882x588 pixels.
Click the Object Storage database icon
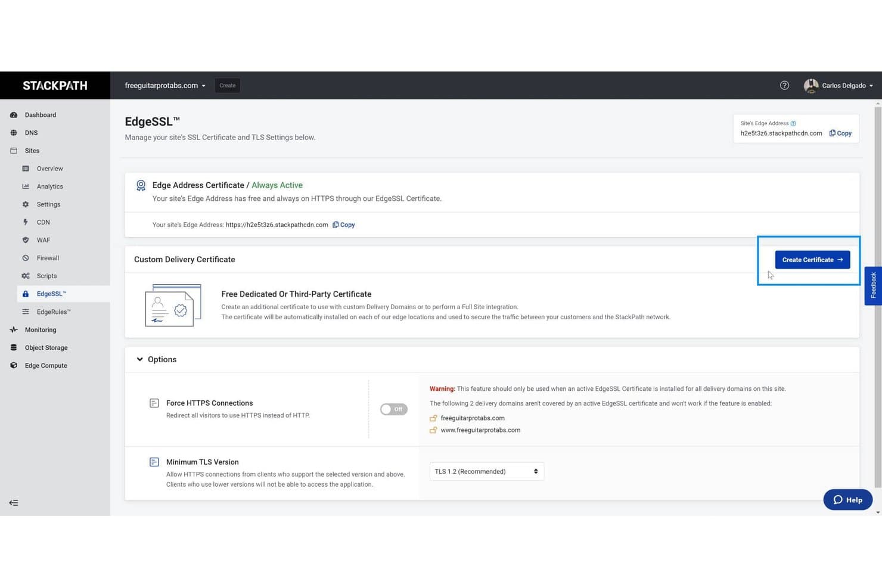click(x=14, y=347)
